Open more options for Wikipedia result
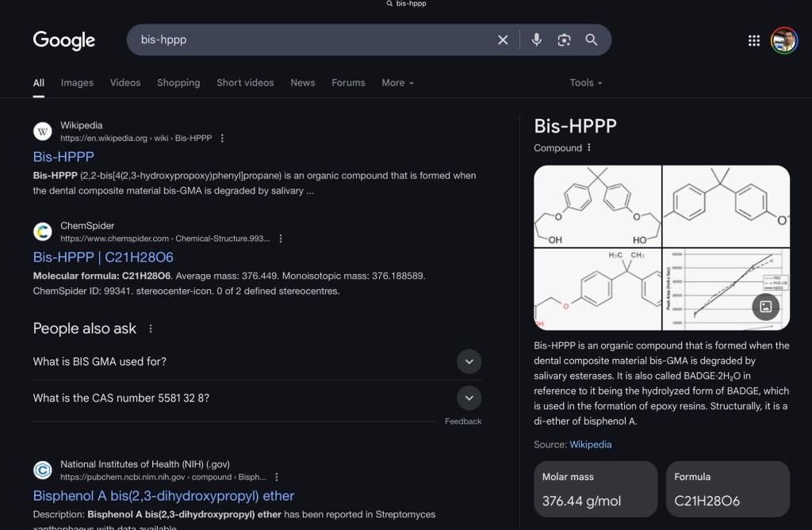 (x=222, y=138)
